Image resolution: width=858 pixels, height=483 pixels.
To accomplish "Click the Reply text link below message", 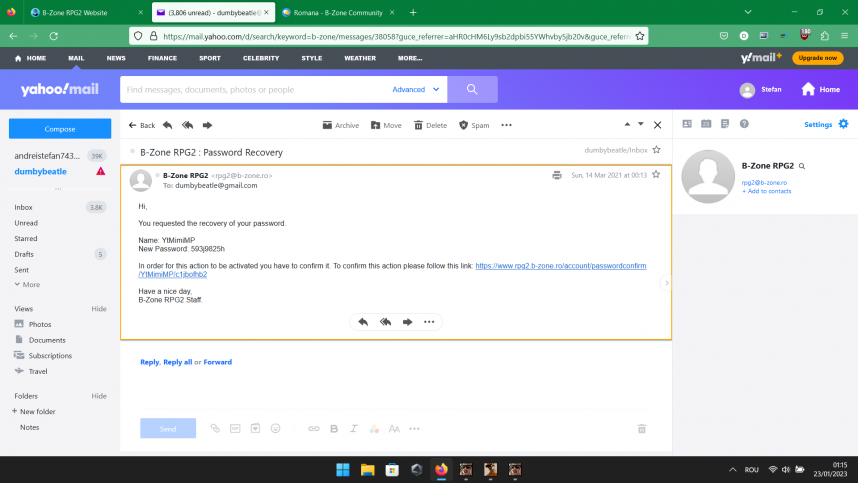I will point(149,362).
